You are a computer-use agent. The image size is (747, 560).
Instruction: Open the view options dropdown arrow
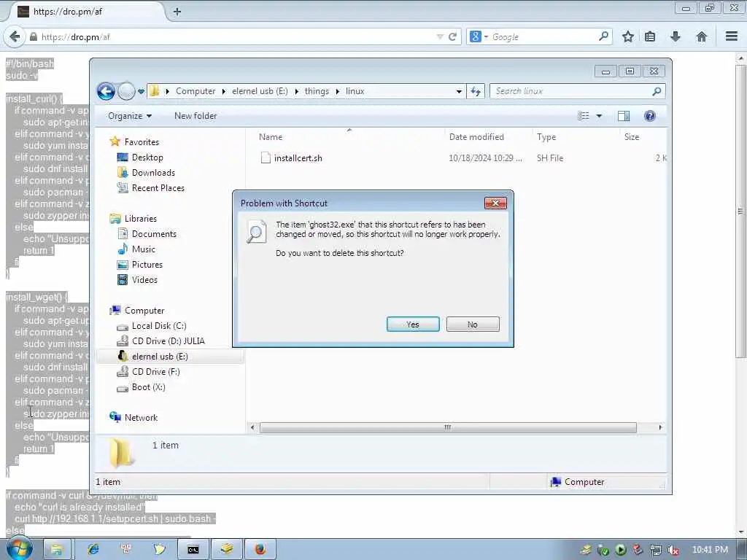point(599,116)
